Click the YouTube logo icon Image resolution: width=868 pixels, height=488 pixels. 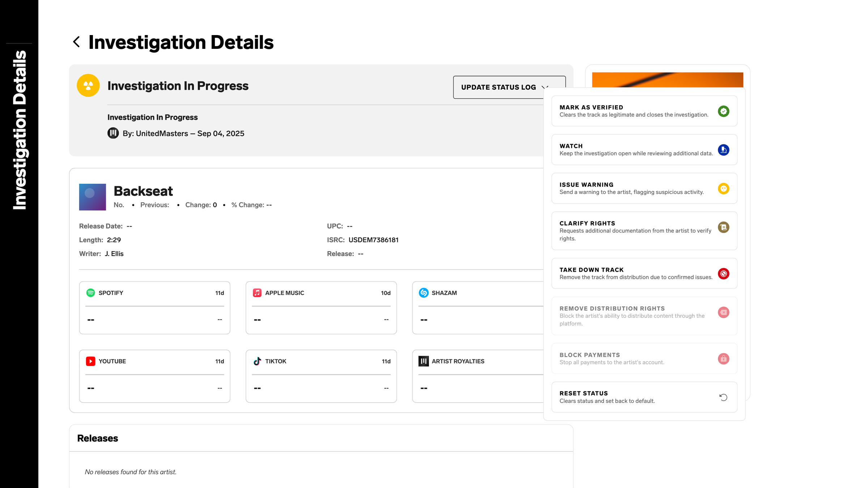coord(90,361)
